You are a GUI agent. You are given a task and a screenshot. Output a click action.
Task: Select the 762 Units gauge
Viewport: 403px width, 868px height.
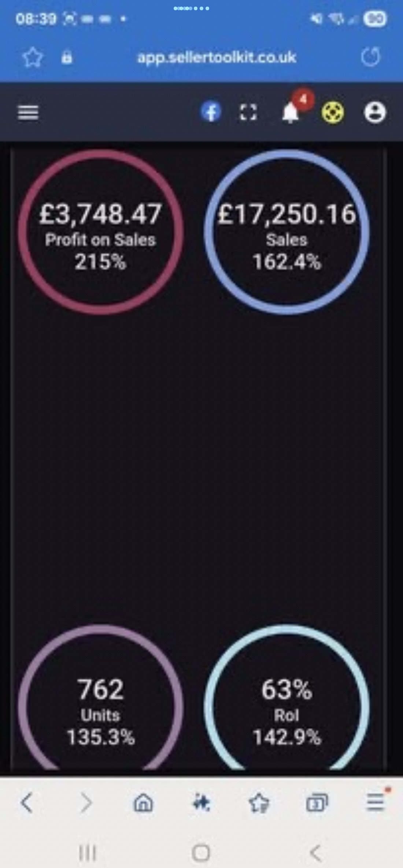101,699
